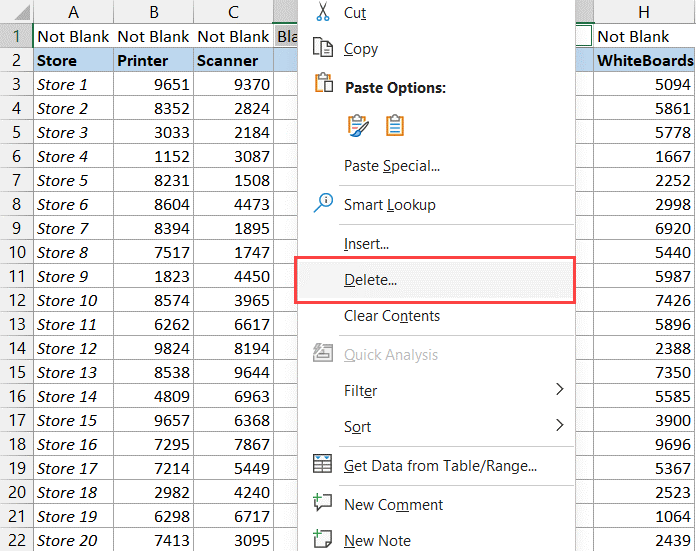Click the New Comment bubble icon
Image resolution: width=696 pixels, height=551 pixels.
click(x=322, y=503)
